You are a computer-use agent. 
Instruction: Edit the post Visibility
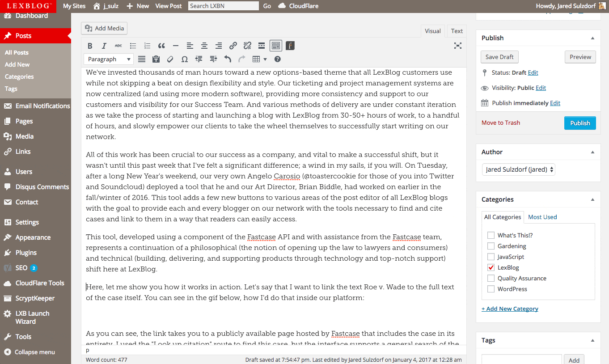click(x=541, y=88)
